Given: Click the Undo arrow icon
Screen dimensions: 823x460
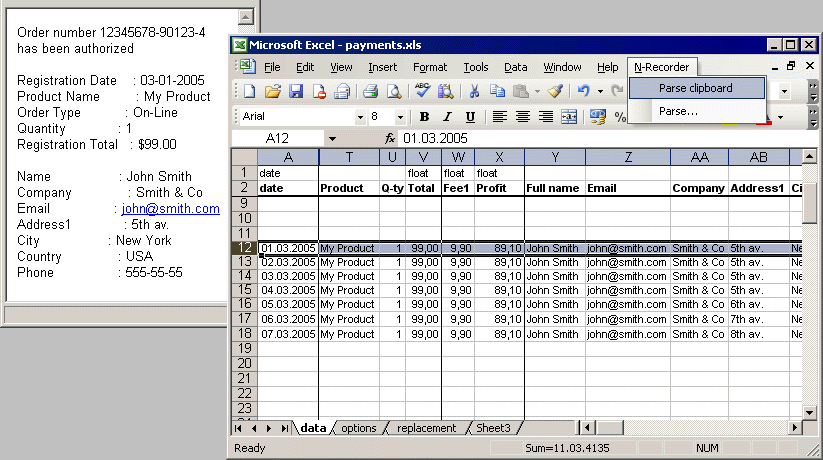Looking at the screenshot, I should click(583, 91).
